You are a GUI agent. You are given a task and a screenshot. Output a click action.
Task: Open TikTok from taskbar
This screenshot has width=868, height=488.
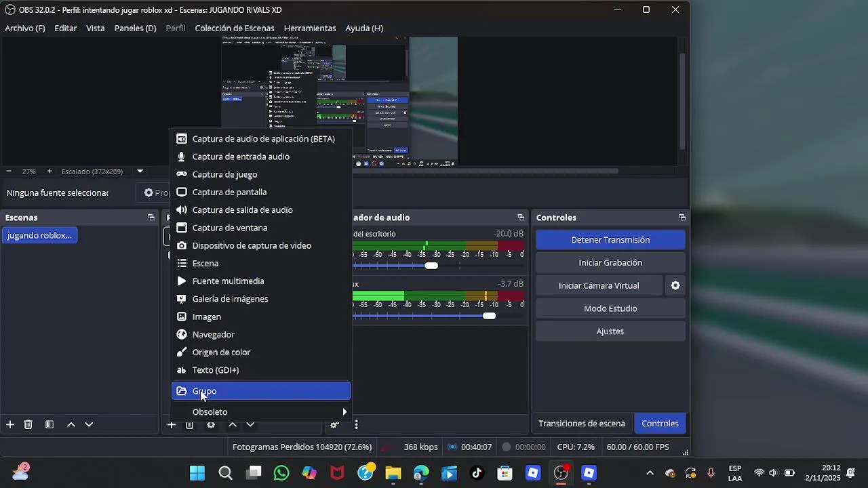[x=477, y=473]
